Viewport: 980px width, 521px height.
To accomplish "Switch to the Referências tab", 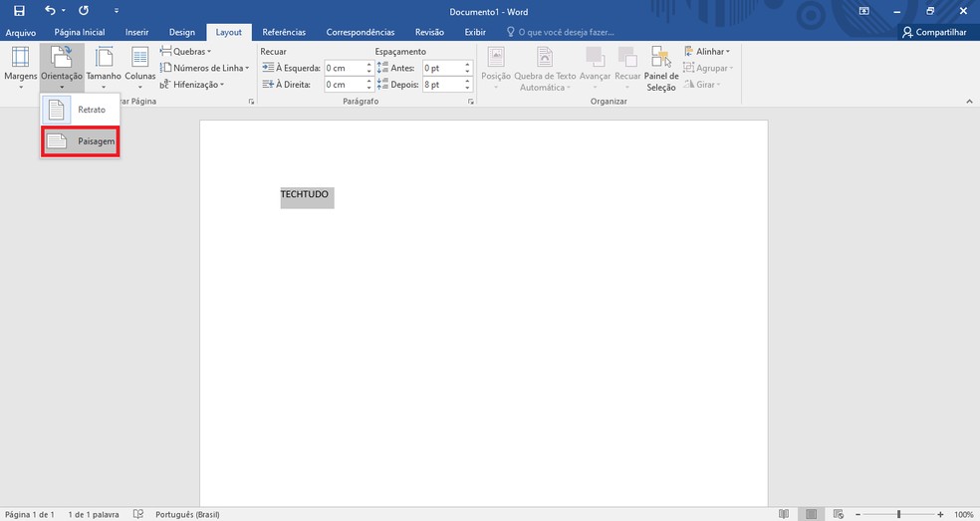I will 284,32.
